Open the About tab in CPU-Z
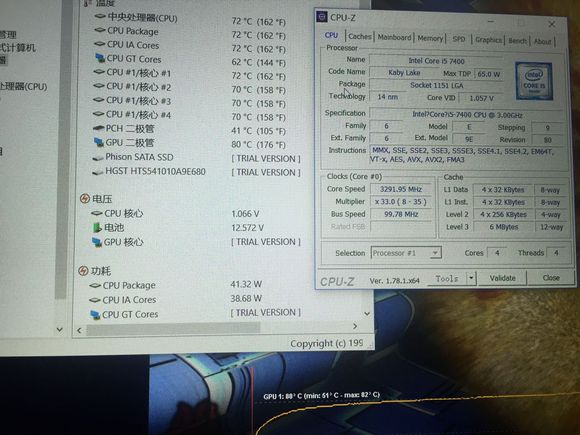This screenshot has height=435, width=580. point(542,41)
